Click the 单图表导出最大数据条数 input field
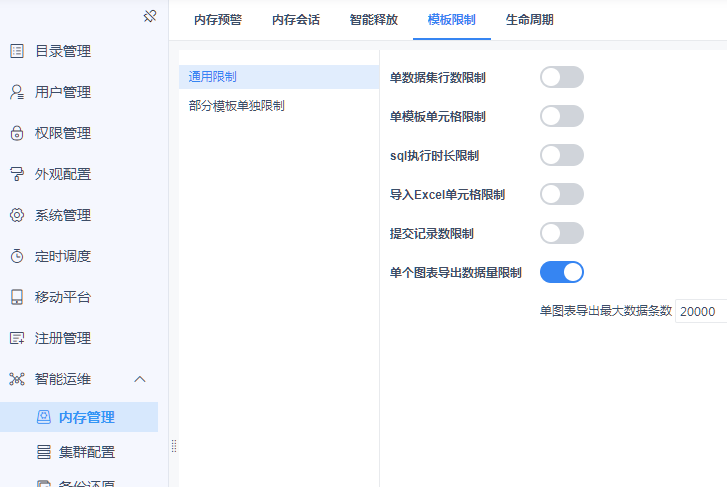 [x=700, y=312]
